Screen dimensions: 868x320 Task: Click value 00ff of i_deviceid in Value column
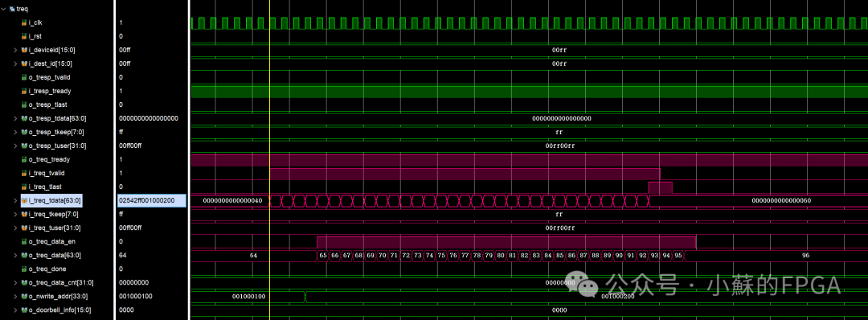(125, 50)
